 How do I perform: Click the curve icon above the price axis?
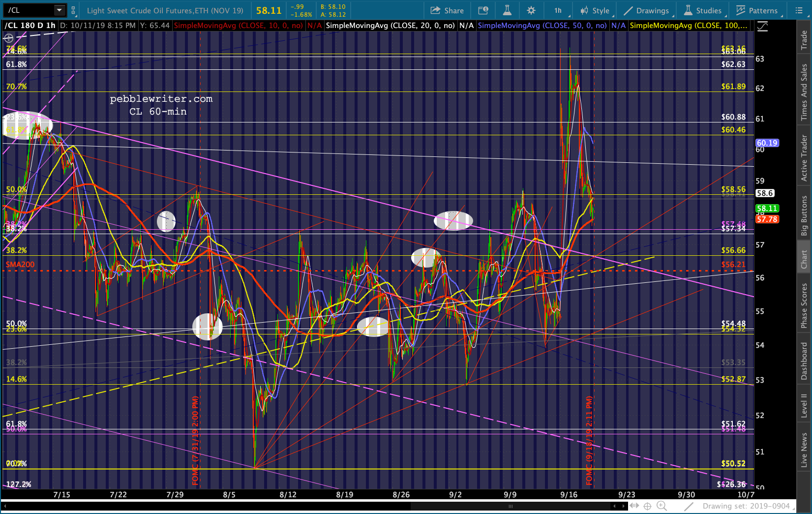(762, 27)
